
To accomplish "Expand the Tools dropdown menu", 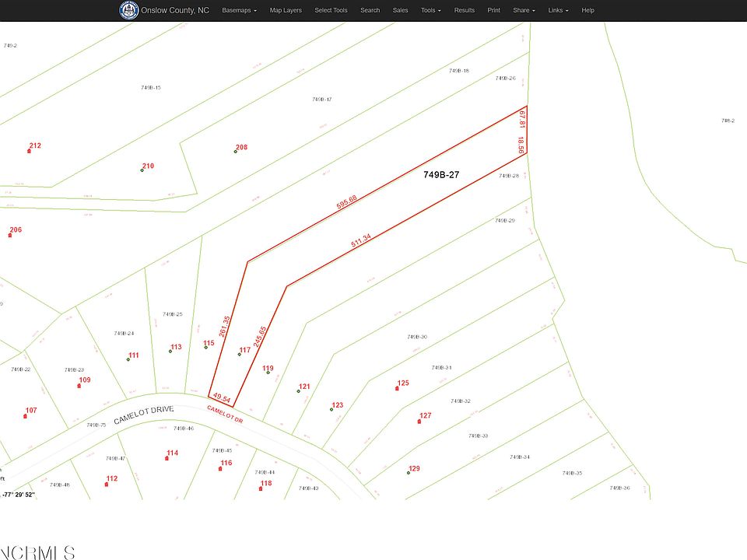I will pyautogui.click(x=430, y=10).
